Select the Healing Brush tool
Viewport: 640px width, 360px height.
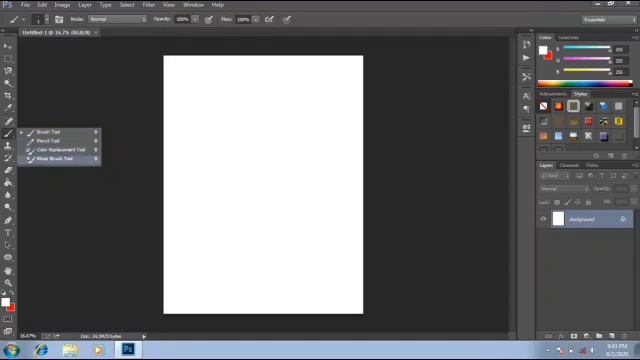(x=8, y=121)
